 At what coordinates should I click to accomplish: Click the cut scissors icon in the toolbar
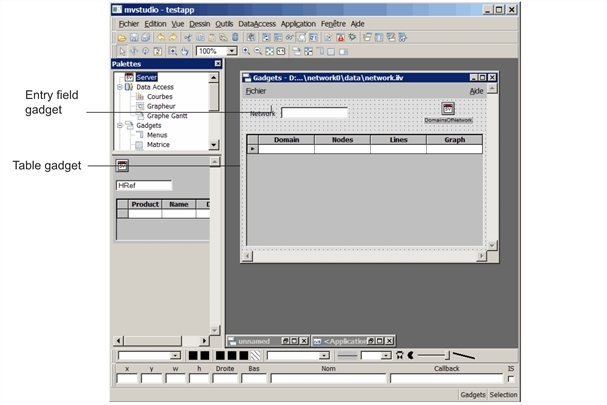click(x=187, y=37)
